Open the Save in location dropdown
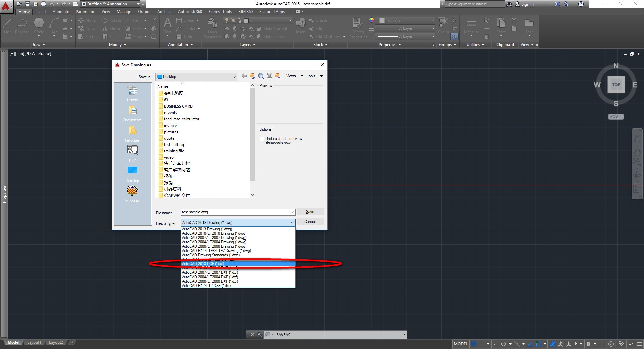The height and width of the screenshot is (349, 644). 196,77
